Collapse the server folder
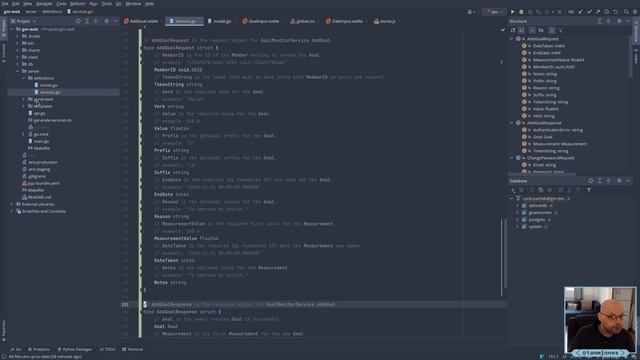 (18, 71)
